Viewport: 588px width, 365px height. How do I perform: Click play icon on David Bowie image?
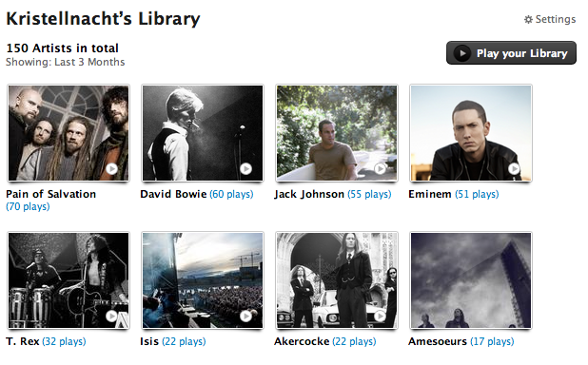(246, 169)
